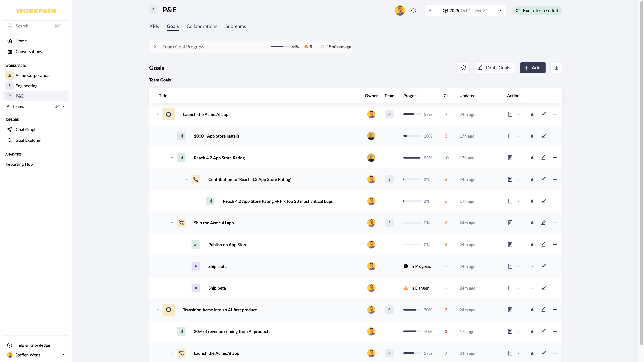Open notes icon for Publish on App Store
This screenshot has width=644, height=362.
coord(510,245)
